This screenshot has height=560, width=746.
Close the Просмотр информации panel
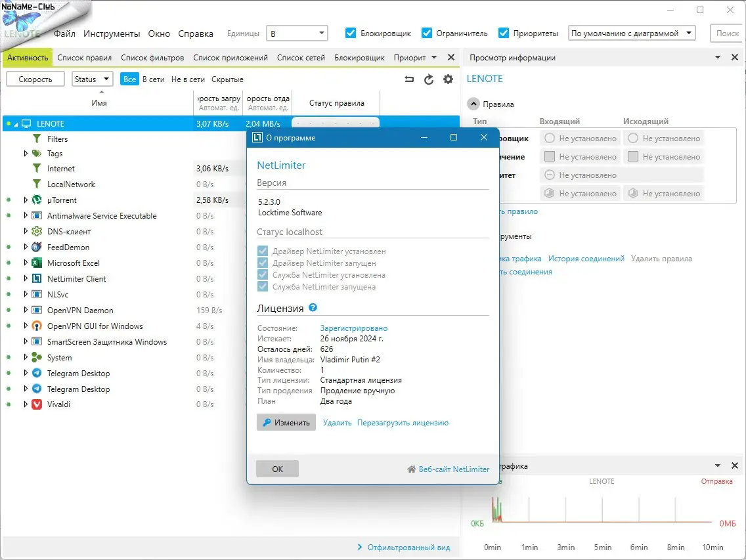[x=735, y=58]
